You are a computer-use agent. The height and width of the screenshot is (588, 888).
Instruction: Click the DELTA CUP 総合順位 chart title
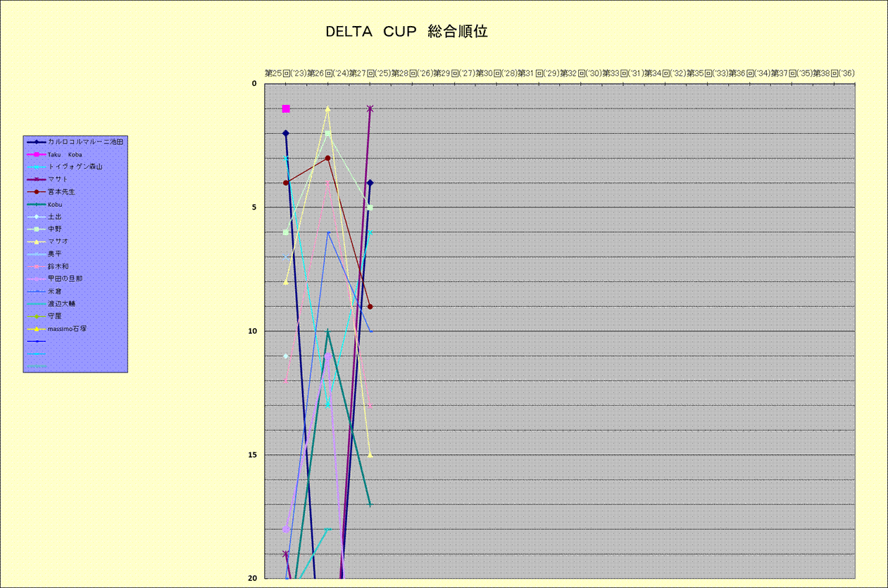(x=406, y=32)
